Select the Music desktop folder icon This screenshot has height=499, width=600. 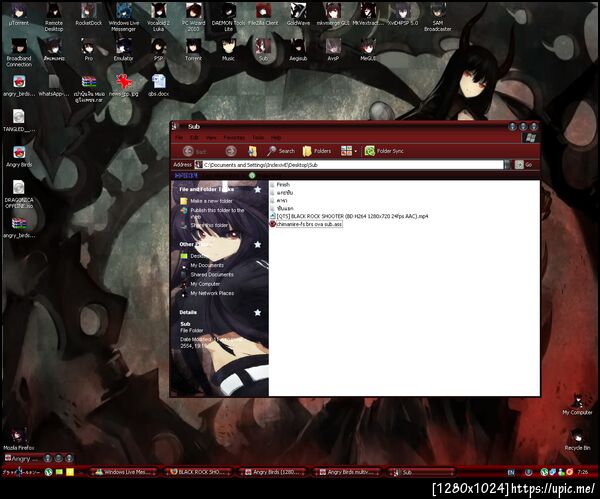(228, 50)
